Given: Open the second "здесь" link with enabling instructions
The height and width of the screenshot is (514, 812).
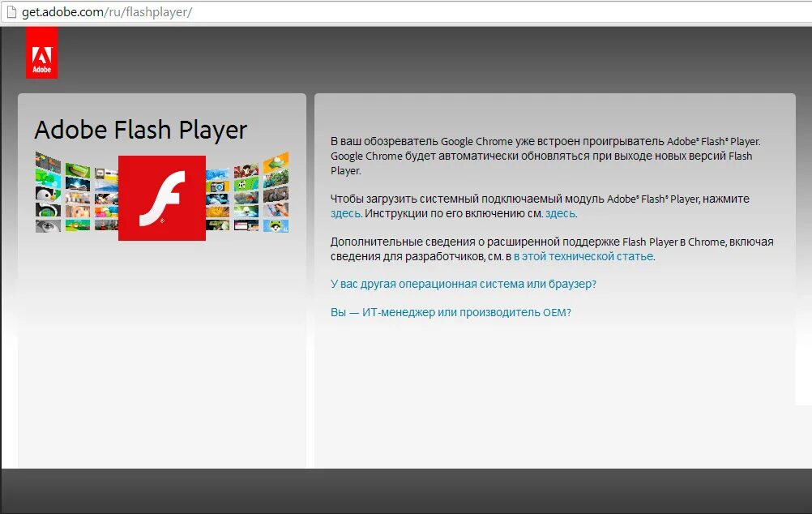Looking at the screenshot, I should pos(560,213).
